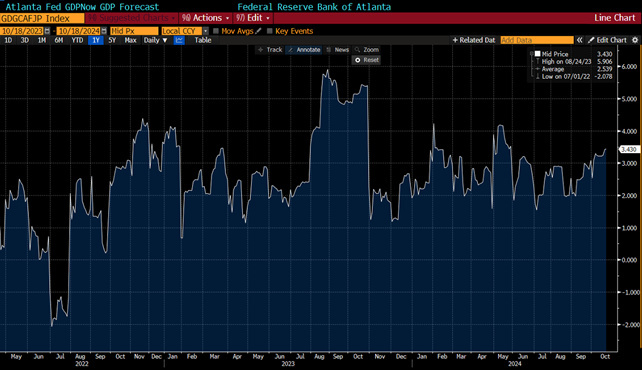This screenshot has width=642, height=370.
Task: Click the 'Low on 07/01/22' legend row
Action: coord(574,77)
